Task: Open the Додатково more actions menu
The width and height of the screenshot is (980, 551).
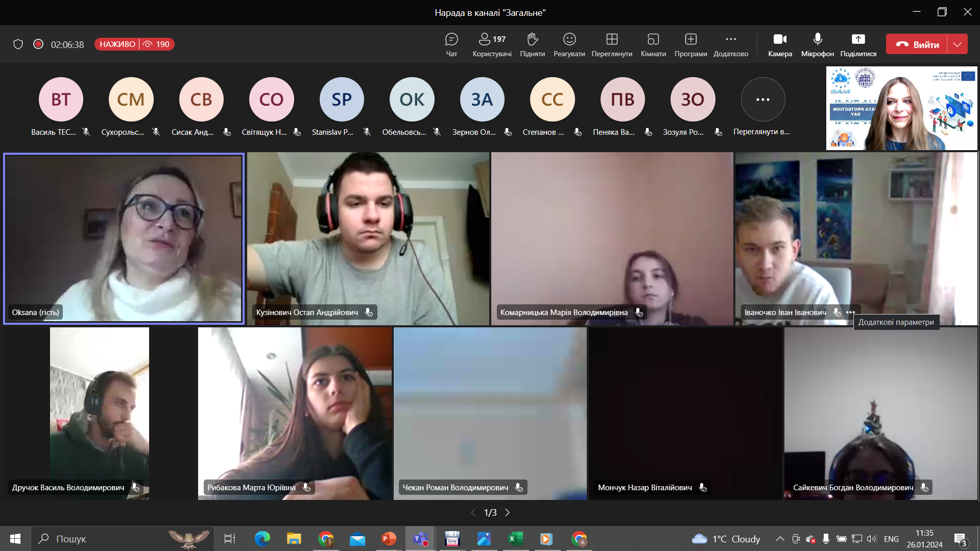Action: (731, 44)
